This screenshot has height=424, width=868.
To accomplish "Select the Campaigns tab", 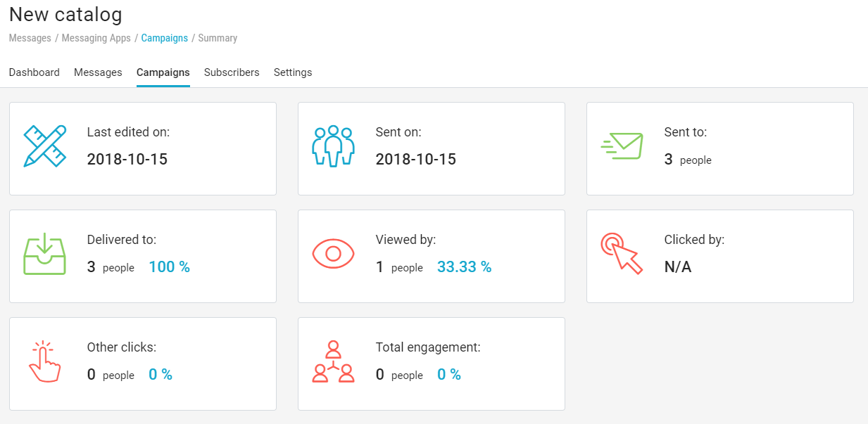I will 163,72.
